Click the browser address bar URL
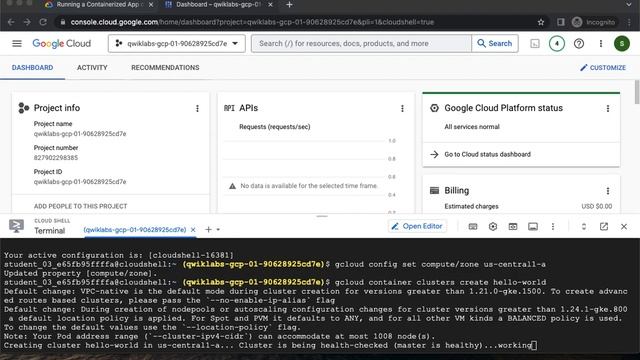The width and height of the screenshot is (640, 360). [252, 22]
